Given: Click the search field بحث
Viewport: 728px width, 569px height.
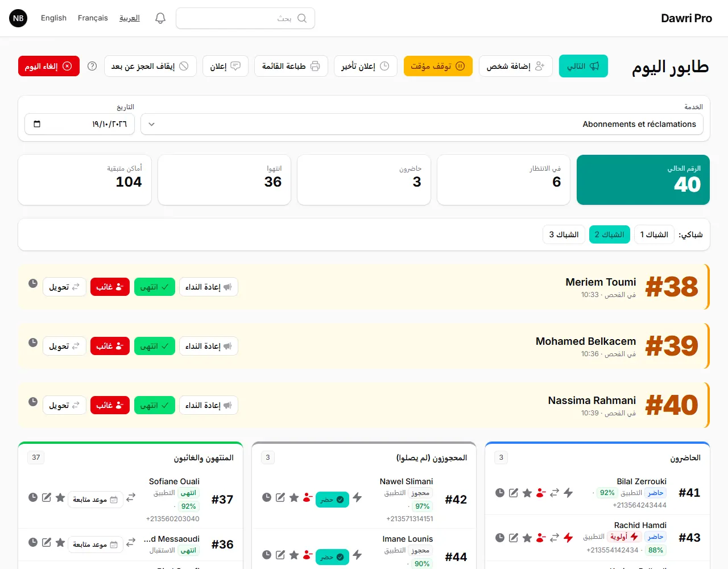Looking at the screenshot, I should tap(245, 18).
